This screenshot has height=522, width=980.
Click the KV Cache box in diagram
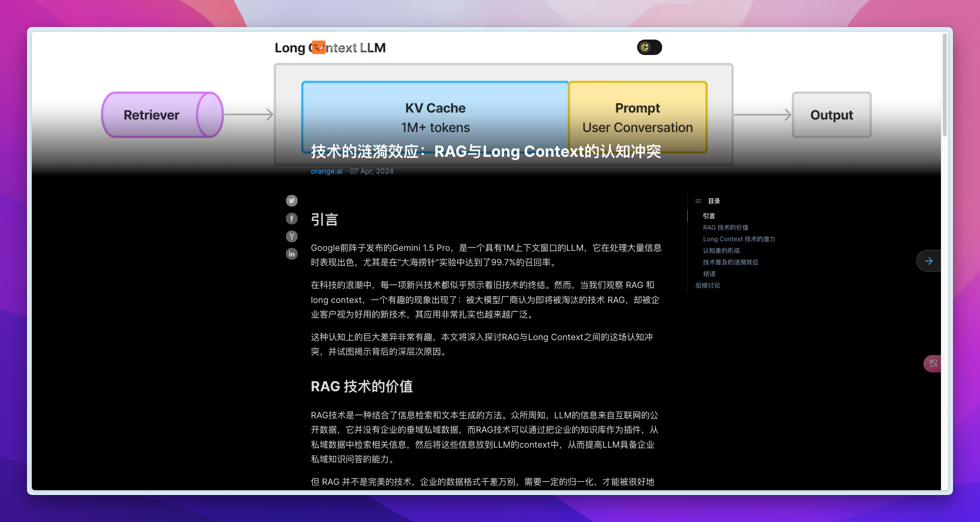coord(435,117)
